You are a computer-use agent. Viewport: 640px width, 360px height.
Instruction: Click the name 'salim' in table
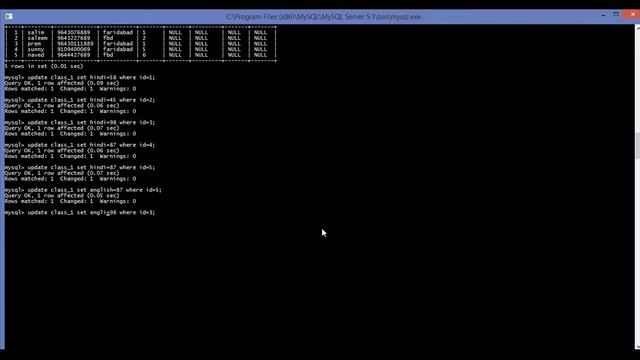click(x=36, y=32)
